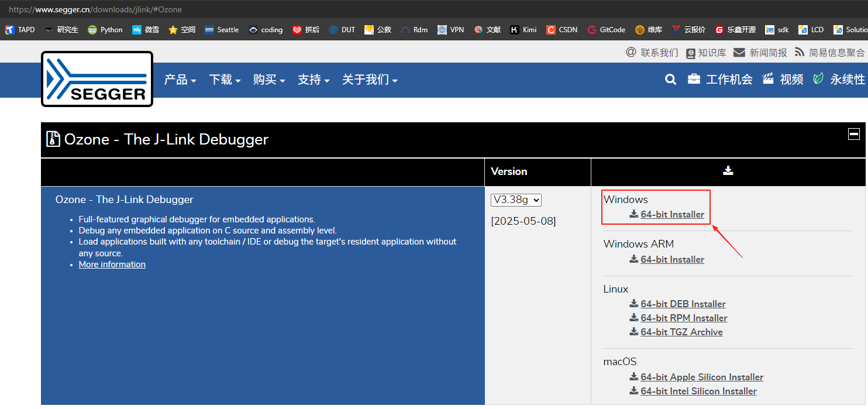Click the SEGGER logo
This screenshot has height=409, width=868.
[97, 79]
